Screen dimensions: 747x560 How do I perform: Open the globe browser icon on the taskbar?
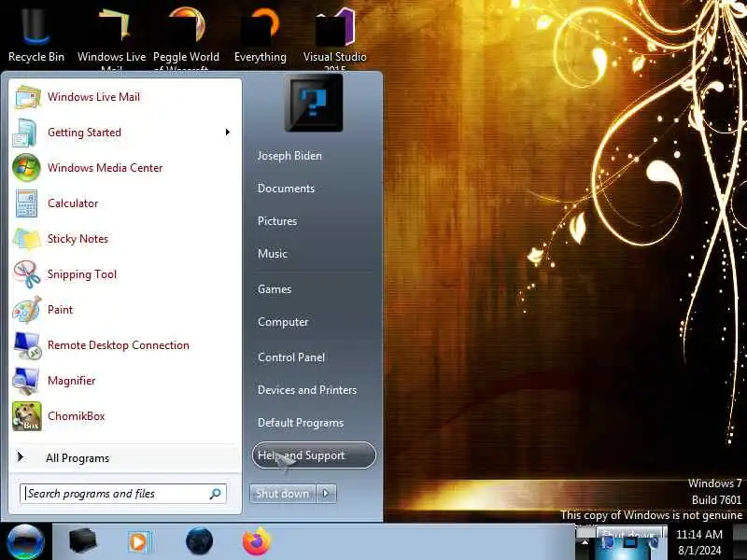pyautogui.click(x=199, y=541)
